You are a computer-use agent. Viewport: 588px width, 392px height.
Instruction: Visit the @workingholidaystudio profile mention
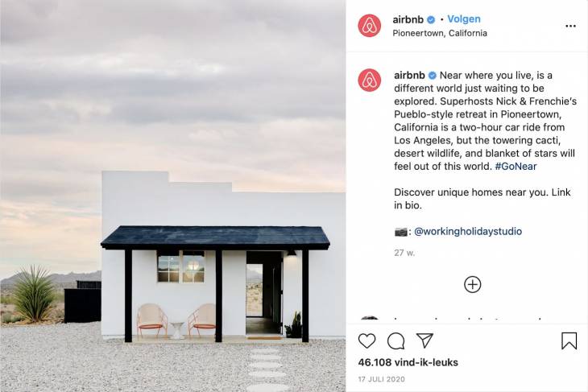click(468, 231)
